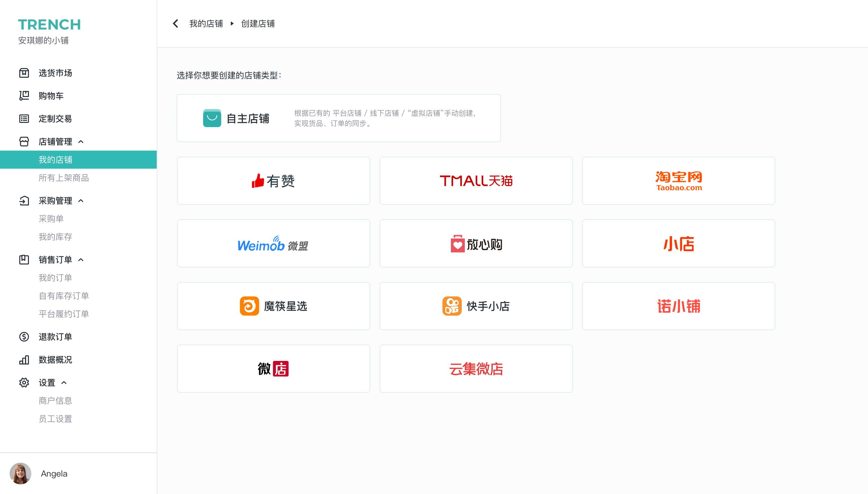Click the orange 魔筷星选 logo icon
Screen dimensions: 868x494
pos(249,306)
